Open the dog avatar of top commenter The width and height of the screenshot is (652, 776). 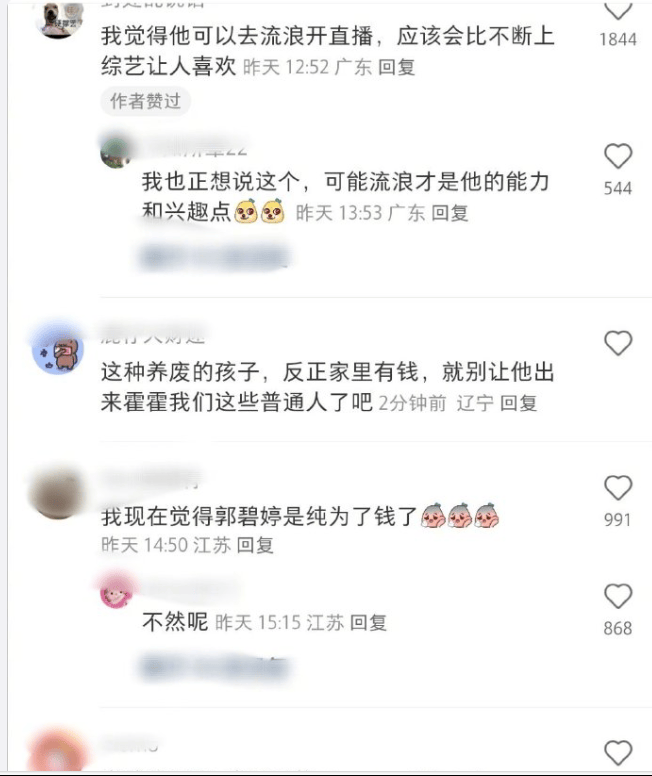pos(59,18)
